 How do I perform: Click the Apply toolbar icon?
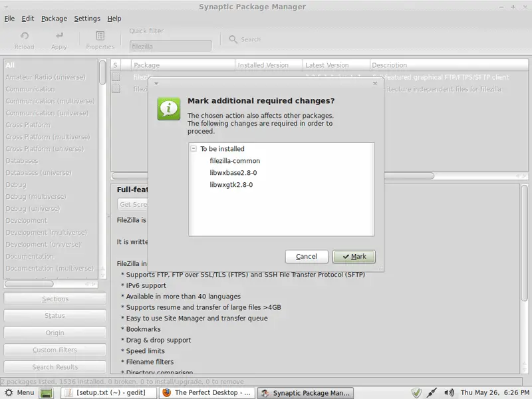pos(59,36)
